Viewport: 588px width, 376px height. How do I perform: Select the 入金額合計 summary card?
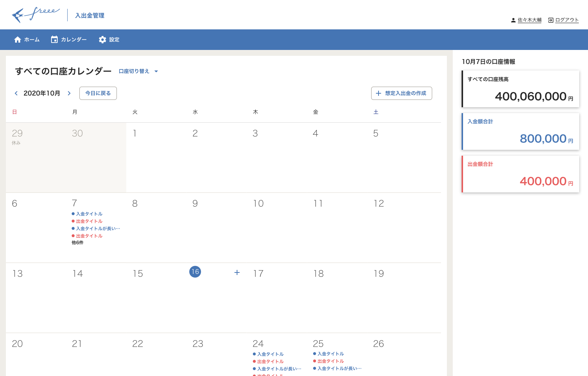click(520, 131)
